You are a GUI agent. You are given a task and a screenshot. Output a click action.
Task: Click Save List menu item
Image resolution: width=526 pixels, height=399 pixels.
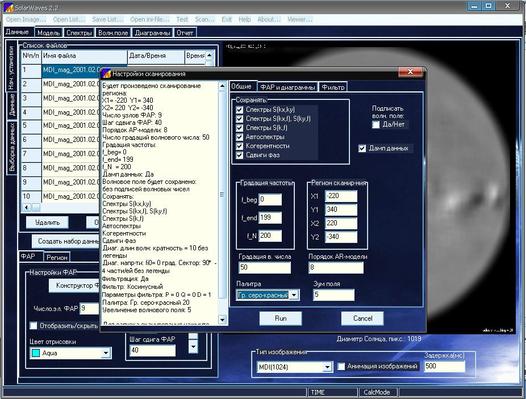pyautogui.click(x=107, y=19)
